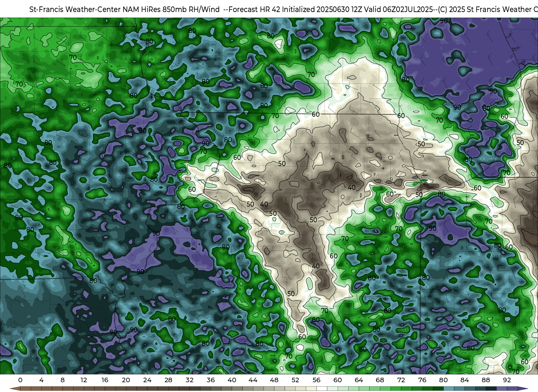538x392 pixels.
Task: Click the white swatch in the color bar
Action: [x=322, y=389]
